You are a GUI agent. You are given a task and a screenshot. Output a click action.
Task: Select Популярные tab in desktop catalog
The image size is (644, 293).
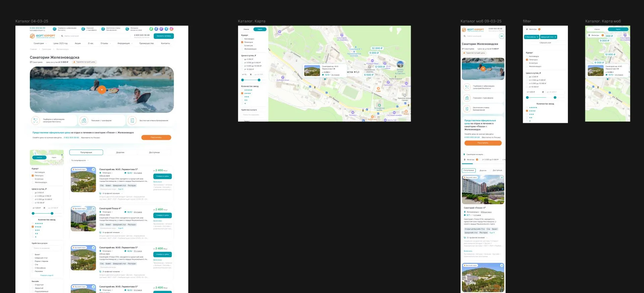86,152
